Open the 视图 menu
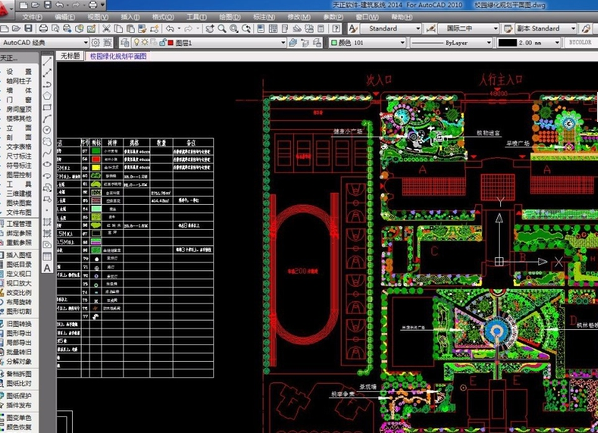This screenshot has height=433, width=598. pos(98,17)
